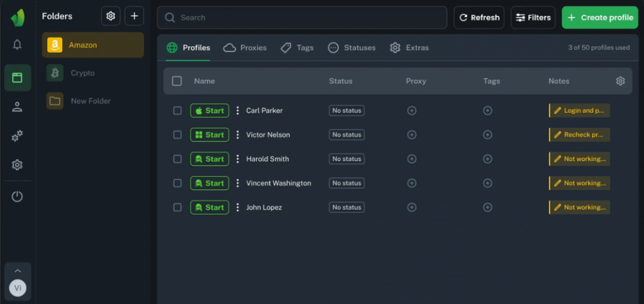Image resolution: width=644 pixels, height=304 pixels.
Task: Add a new folder with plus button
Action: pyautogui.click(x=134, y=16)
